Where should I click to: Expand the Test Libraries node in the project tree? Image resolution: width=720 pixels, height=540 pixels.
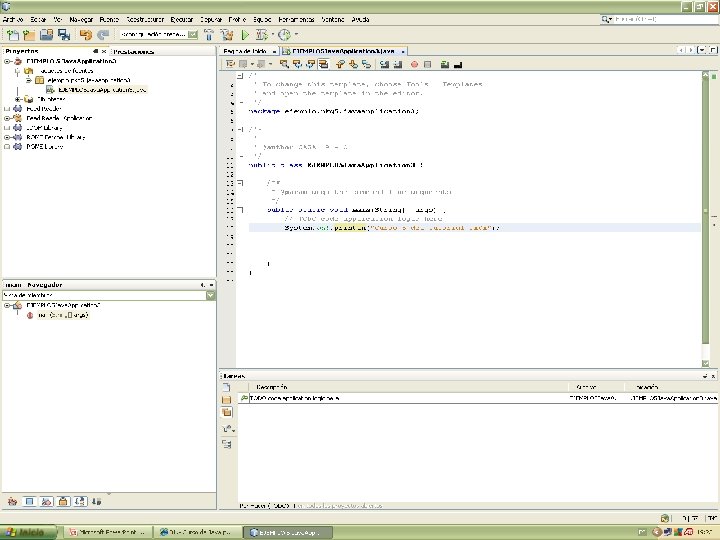coord(18,99)
